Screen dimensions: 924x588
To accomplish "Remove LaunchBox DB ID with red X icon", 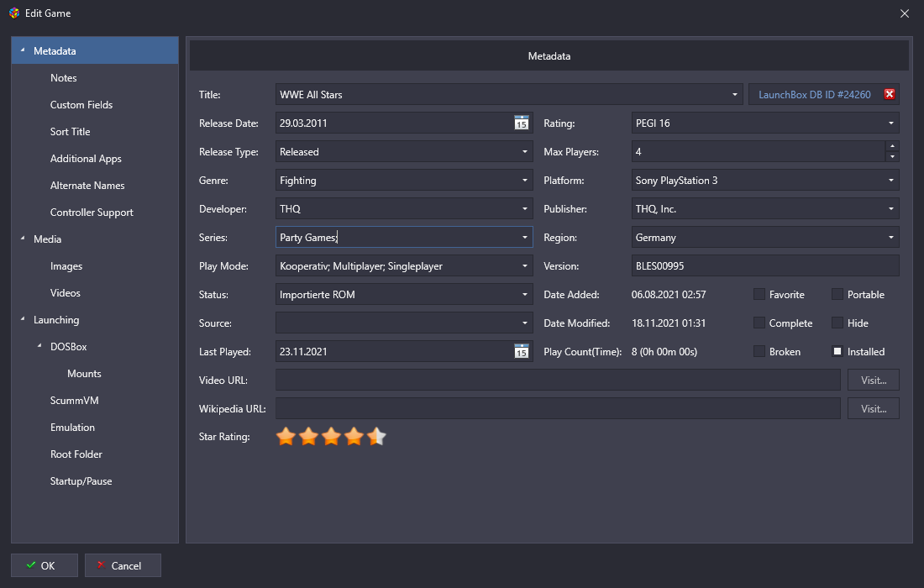I will 889,95.
